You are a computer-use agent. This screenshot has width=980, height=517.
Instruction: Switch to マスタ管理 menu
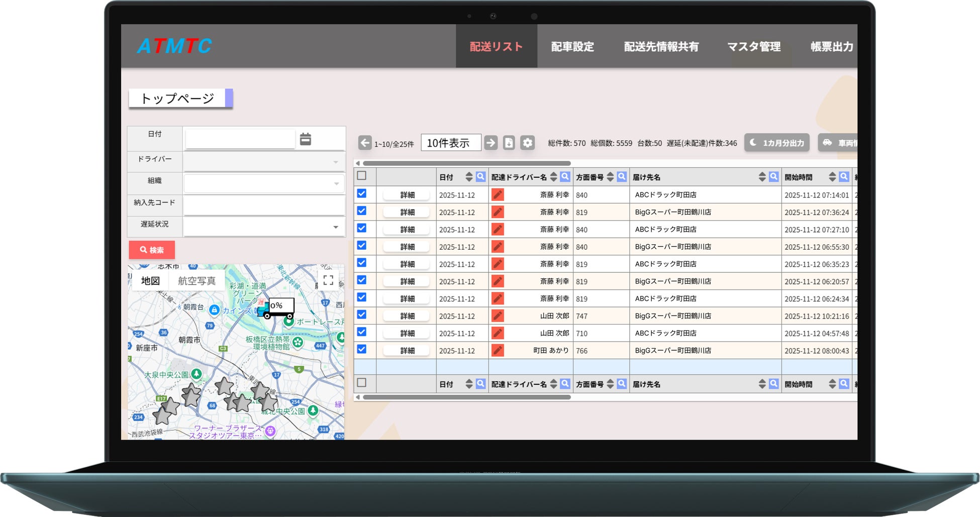coord(753,47)
